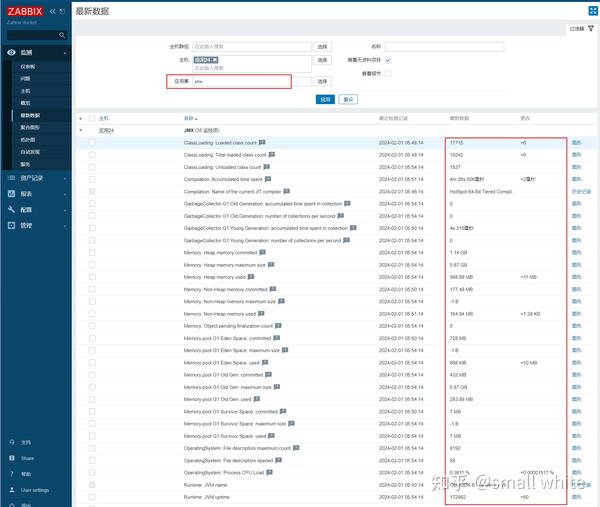Screen dimensions: 600x507
Task: Open description icon for Compilation Accumulated time spent
Action: point(268,179)
